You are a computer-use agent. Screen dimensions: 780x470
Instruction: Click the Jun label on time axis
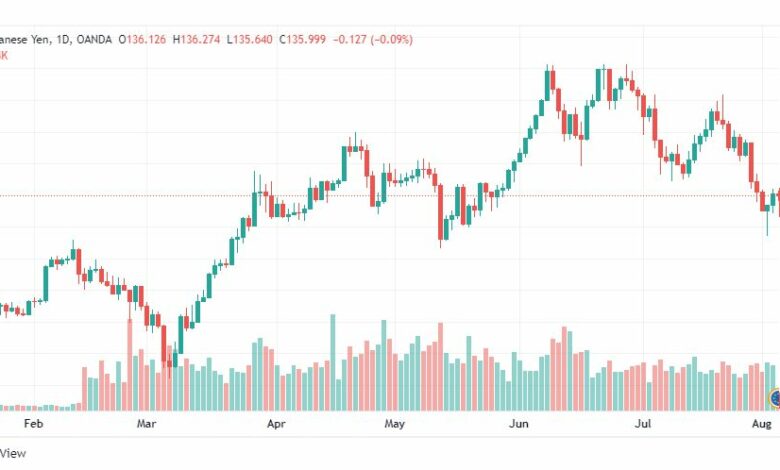(519, 424)
